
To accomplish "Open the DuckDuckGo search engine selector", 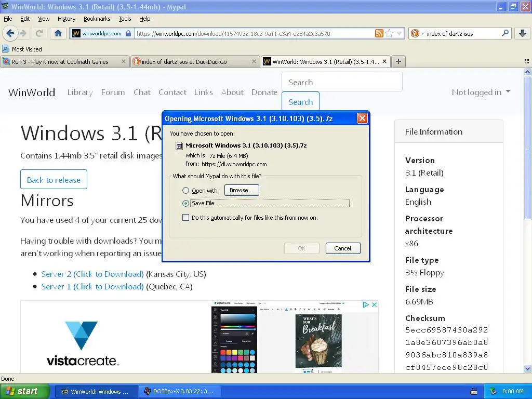I will click(417, 33).
